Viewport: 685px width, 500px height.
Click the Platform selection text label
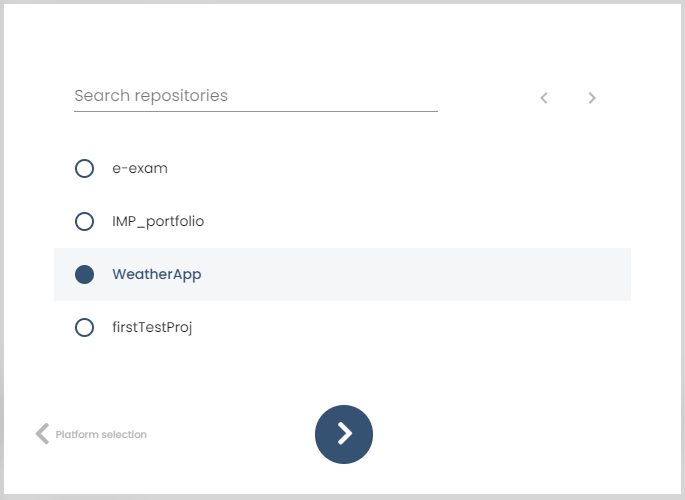point(101,434)
